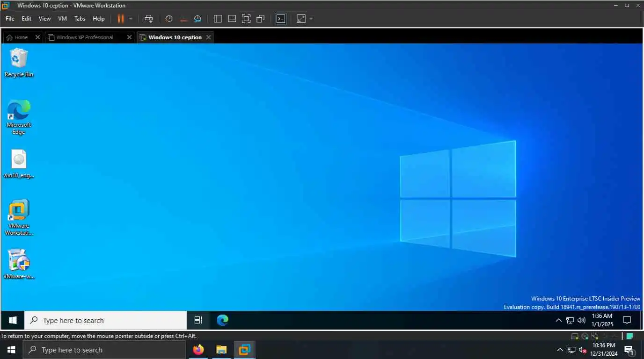Switch to Unity mode from the toolbar

click(x=261, y=19)
